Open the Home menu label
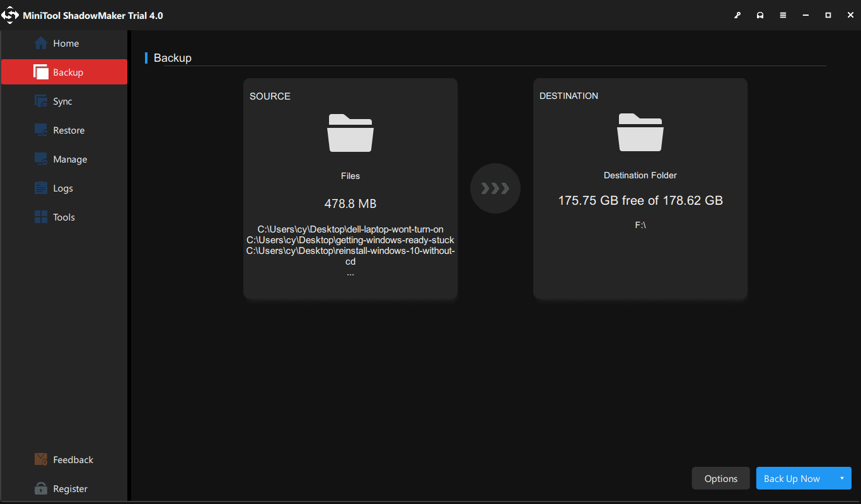Image resolution: width=861 pixels, height=504 pixels. 66,43
